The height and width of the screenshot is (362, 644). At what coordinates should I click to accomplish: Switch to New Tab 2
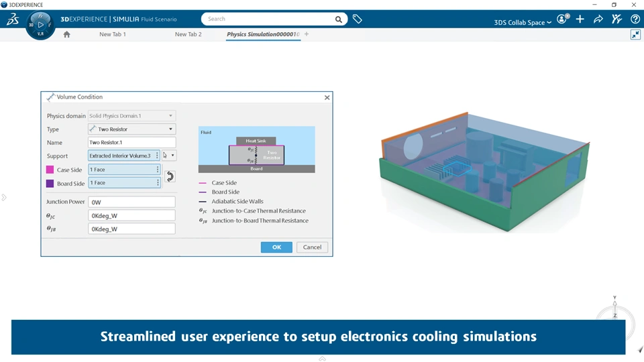188,34
